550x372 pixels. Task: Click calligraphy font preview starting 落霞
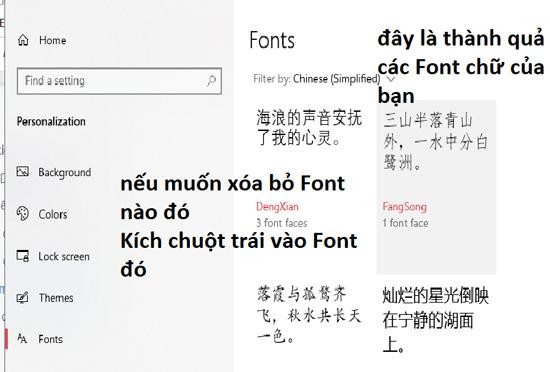[x=309, y=314]
